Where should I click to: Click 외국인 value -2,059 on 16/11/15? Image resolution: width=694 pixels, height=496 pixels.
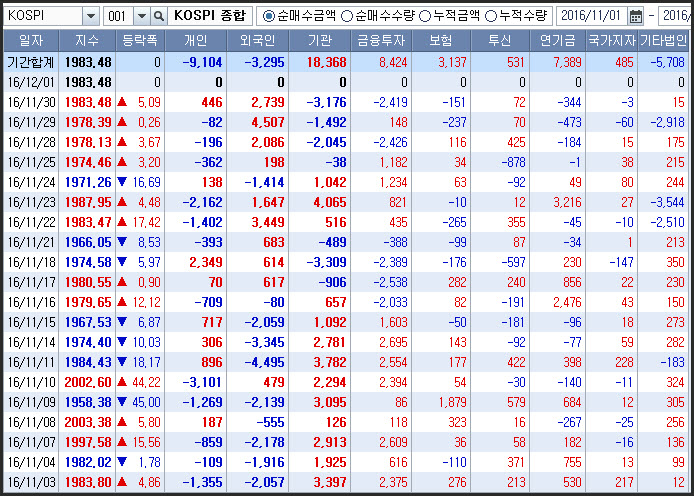click(265, 322)
